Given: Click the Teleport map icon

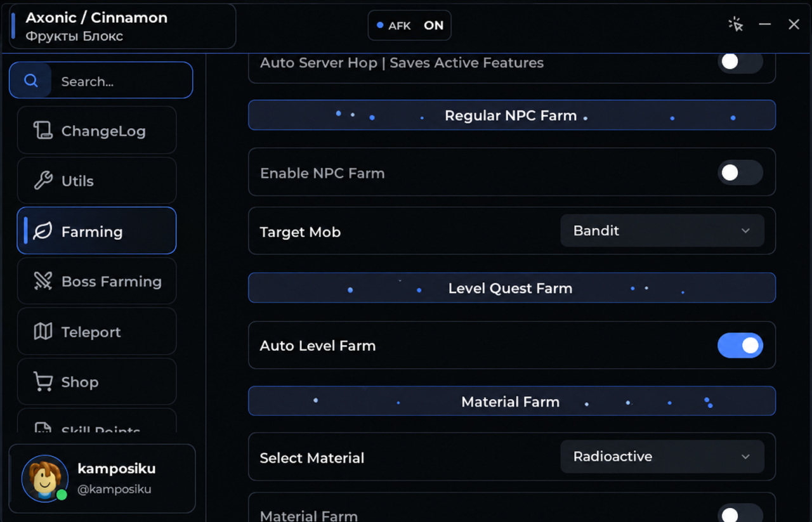Looking at the screenshot, I should (43, 331).
